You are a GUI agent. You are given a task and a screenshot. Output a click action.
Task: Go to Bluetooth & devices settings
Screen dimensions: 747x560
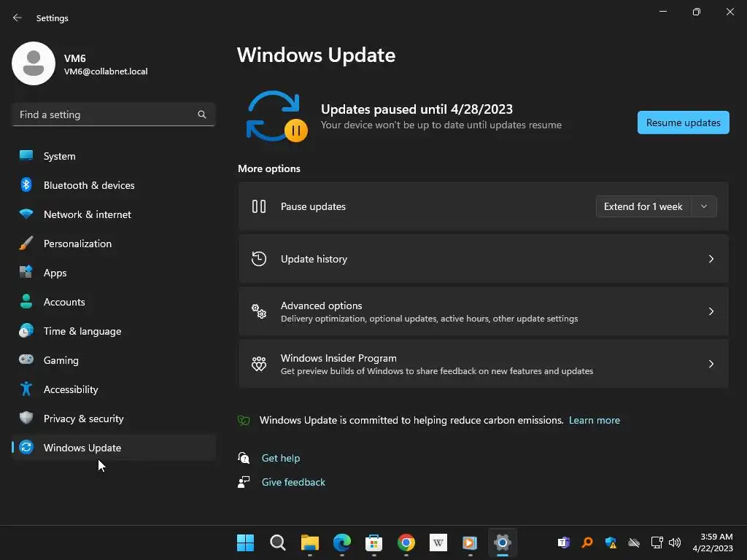click(x=114, y=184)
